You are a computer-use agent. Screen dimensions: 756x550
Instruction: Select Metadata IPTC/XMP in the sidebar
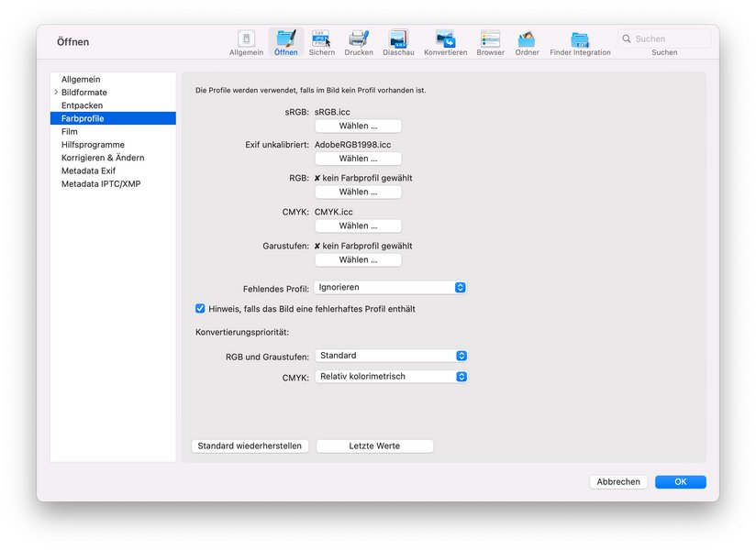click(x=113, y=183)
